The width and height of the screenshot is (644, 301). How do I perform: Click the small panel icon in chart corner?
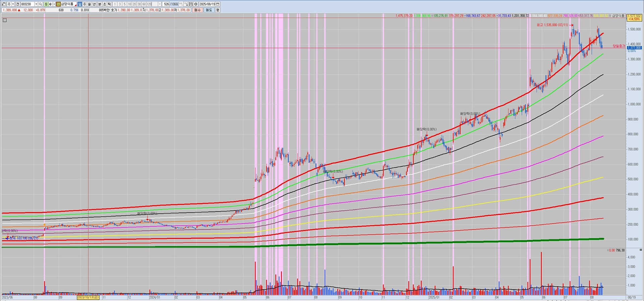pyautogui.click(x=5, y=20)
